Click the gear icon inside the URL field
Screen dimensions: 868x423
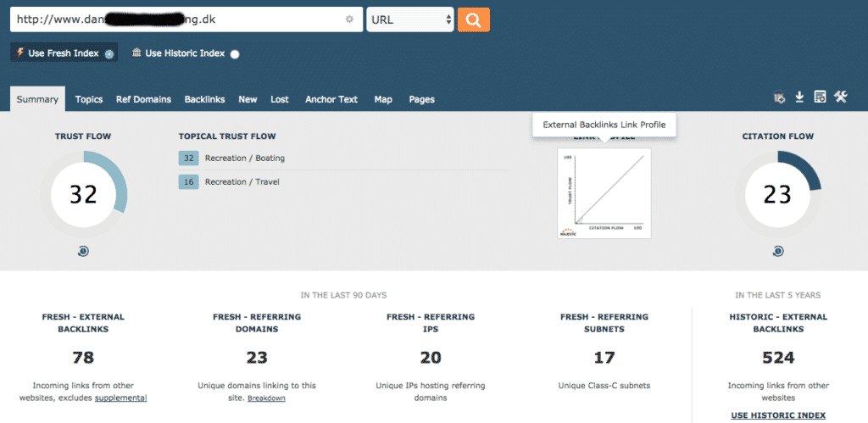(x=349, y=19)
